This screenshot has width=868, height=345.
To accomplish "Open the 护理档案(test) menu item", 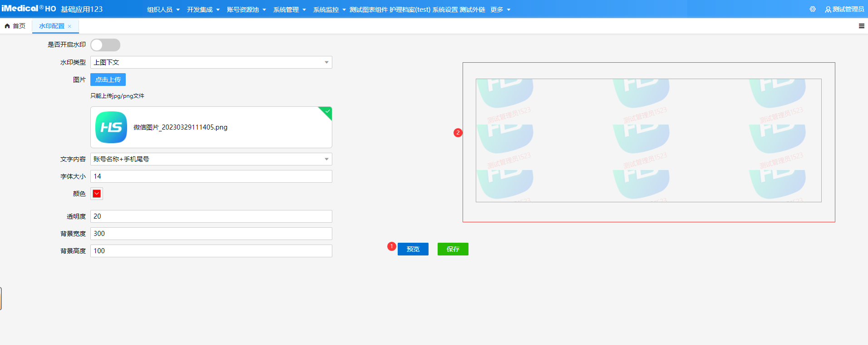I will (x=410, y=10).
